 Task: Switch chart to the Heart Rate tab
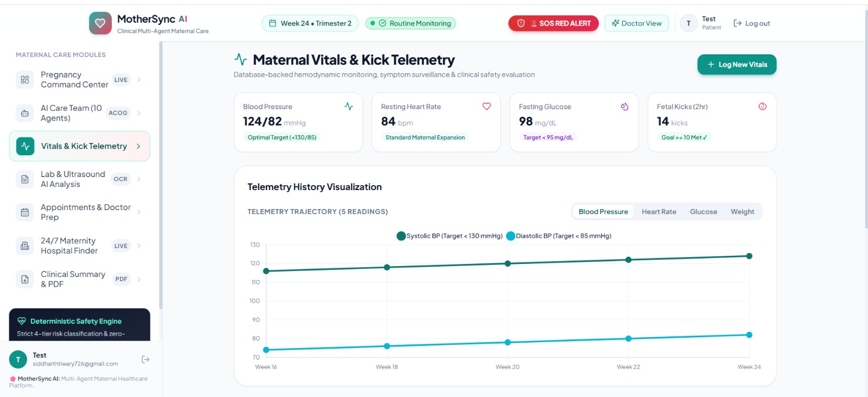659,212
